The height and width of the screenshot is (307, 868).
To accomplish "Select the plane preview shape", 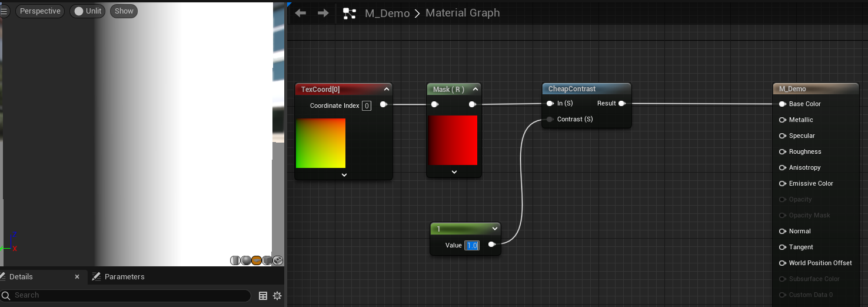I will [x=257, y=260].
